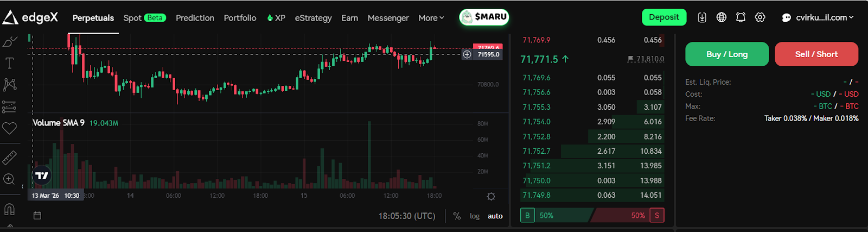Open chart timezone menu 18:05:30 (UTC)
This screenshot has height=232, width=868.
coord(407,216)
